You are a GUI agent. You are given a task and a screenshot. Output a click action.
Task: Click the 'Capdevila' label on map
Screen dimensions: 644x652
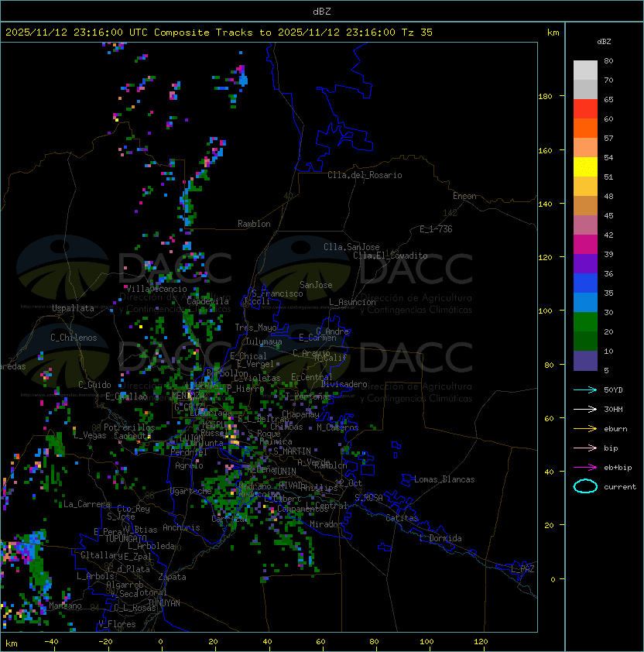208,301
